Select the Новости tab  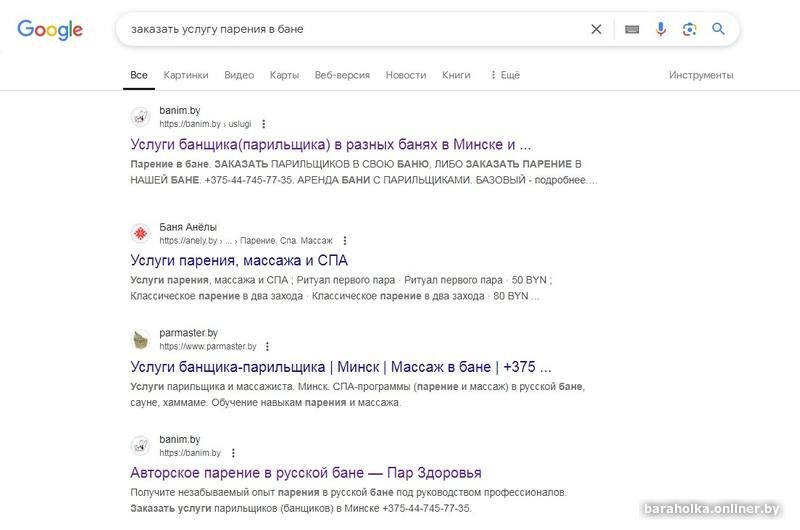point(406,75)
